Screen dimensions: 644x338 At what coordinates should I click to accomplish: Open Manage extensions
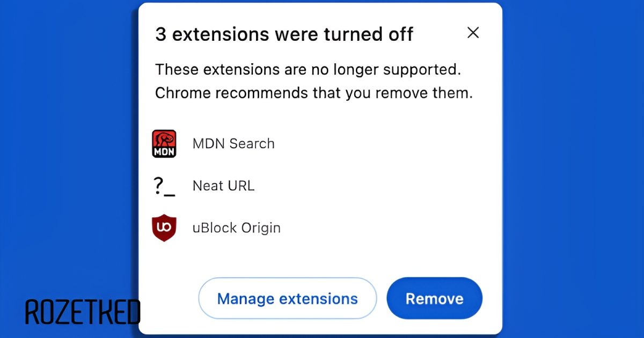(x=287, y=298)
